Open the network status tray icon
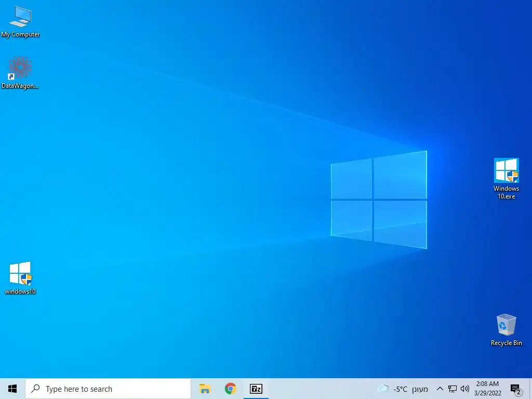The image size is (532, 399). 453,389
